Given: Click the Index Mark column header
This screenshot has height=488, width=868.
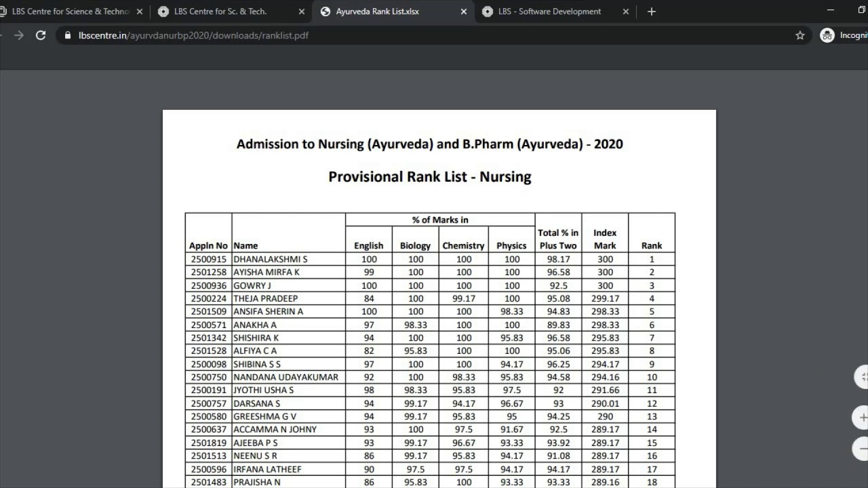Looking at the screenshot, I should [605, 239].
